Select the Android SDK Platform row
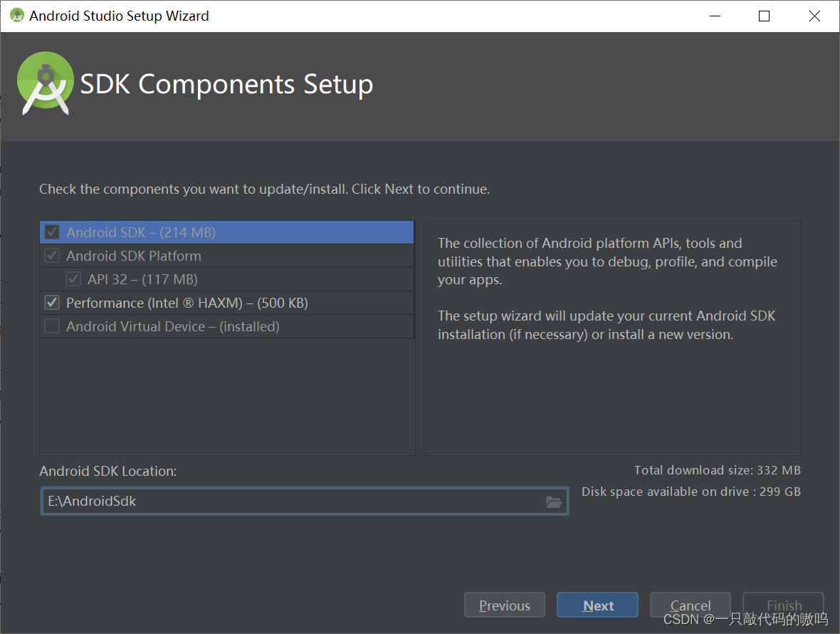 [x=226, y=256]
